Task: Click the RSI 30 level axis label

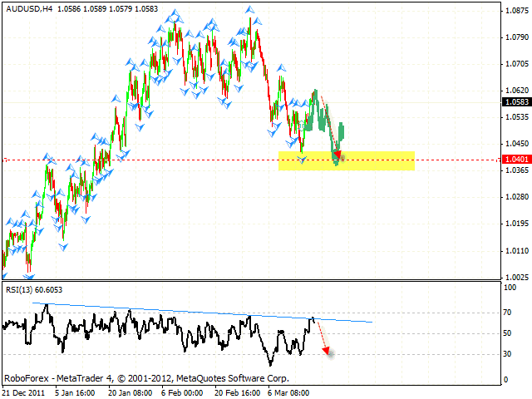Action: click(507, 354)
